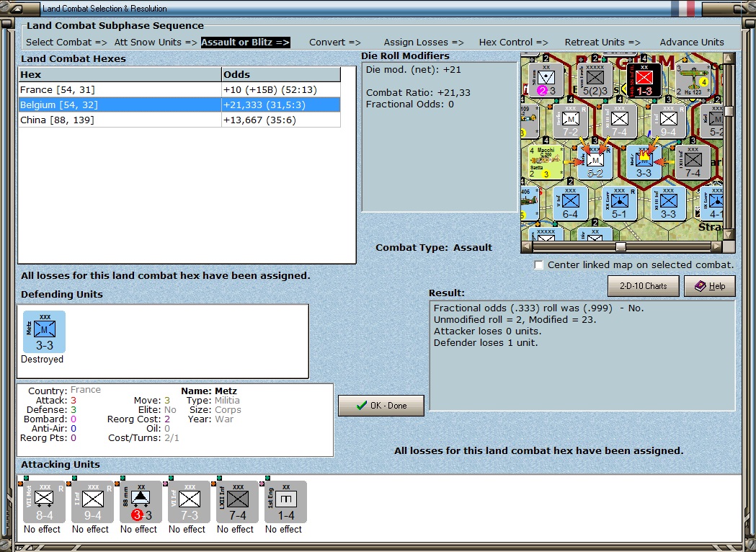
Task: Click the V Inf 6-4 counter on map
Action: tap(570, 203)
